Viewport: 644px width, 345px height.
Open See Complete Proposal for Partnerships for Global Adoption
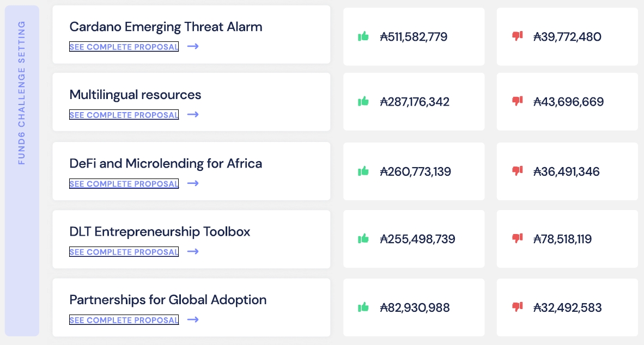pos(124,320)
